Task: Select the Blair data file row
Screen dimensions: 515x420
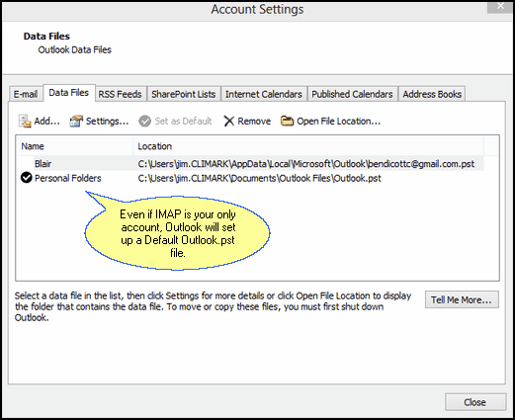Action: coord(250,164)
